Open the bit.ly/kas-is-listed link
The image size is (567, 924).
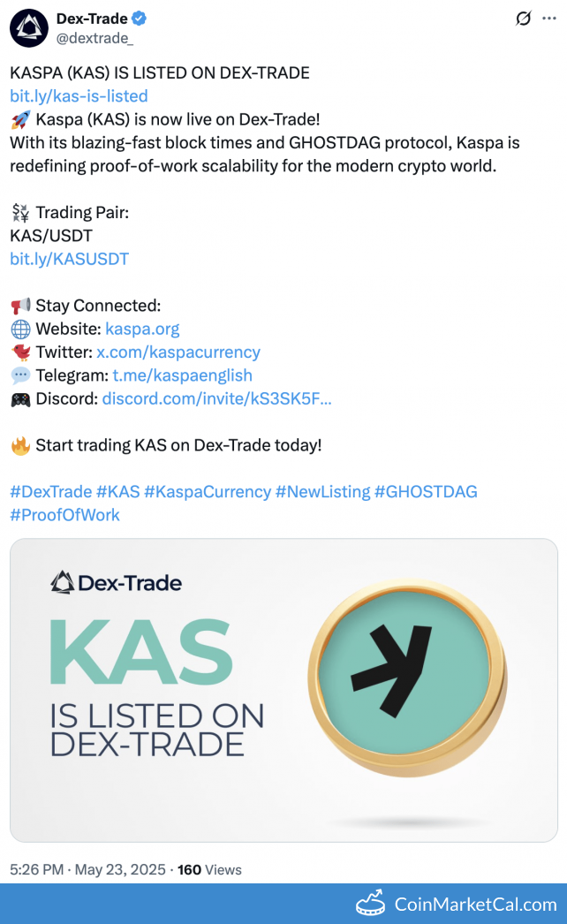tap(79, 95)
